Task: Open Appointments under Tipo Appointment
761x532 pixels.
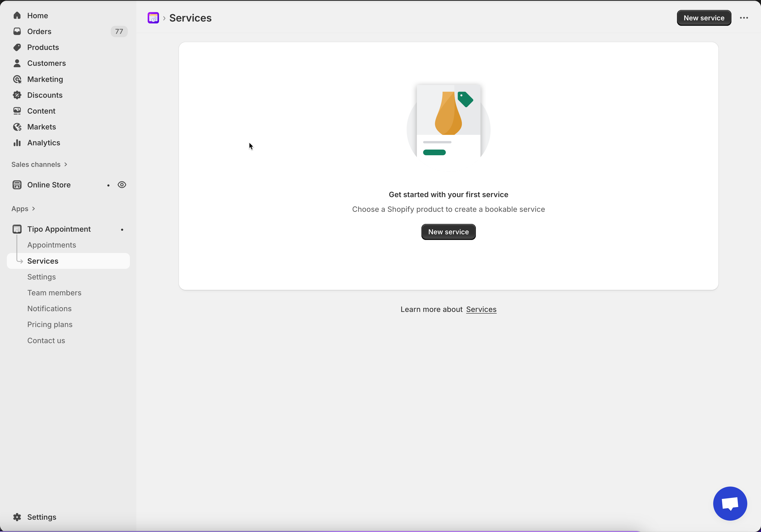Action: [x=51, y=245]
